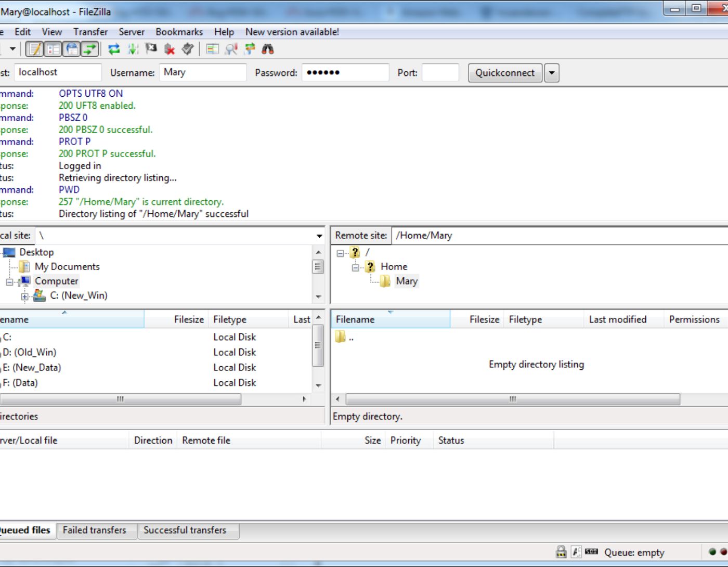The width and height of the screenshot is (728, 567).
Task: Reconnect to last server icon
Action: pos(188,49)
